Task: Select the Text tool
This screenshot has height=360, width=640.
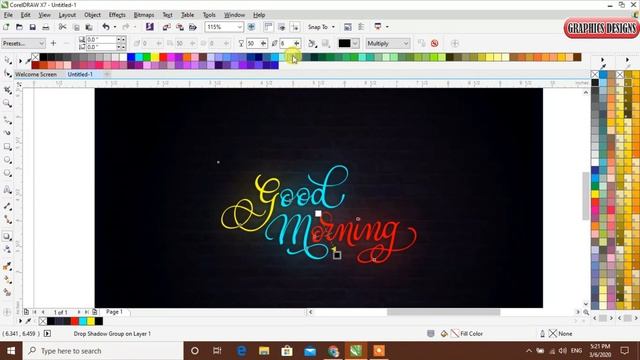Action: coord(7,190)
